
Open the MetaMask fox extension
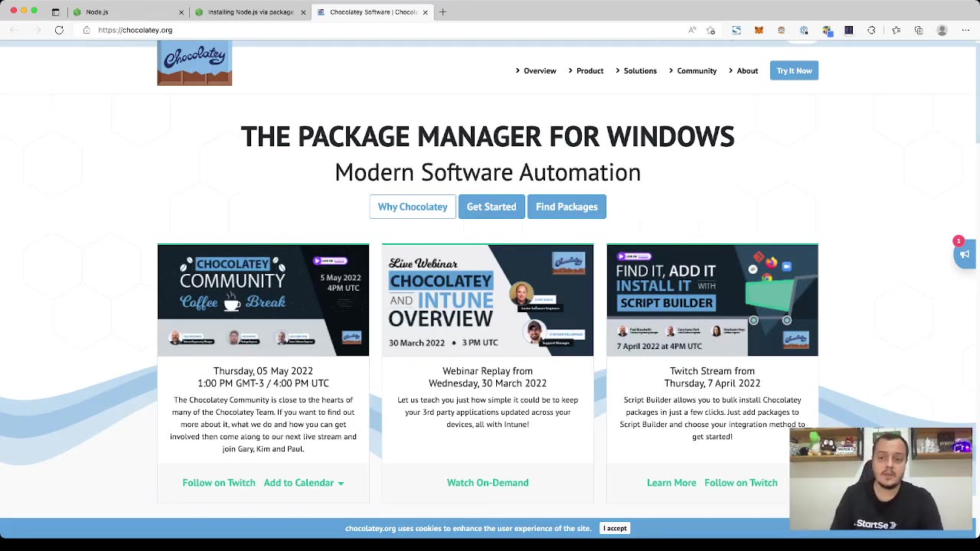coord(759,30)
